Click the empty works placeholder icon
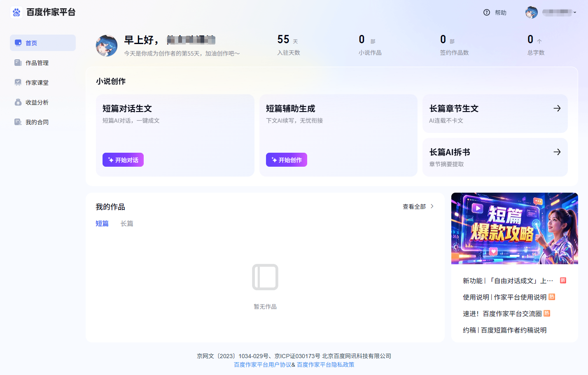588x375 pixels. click(265, 277)
